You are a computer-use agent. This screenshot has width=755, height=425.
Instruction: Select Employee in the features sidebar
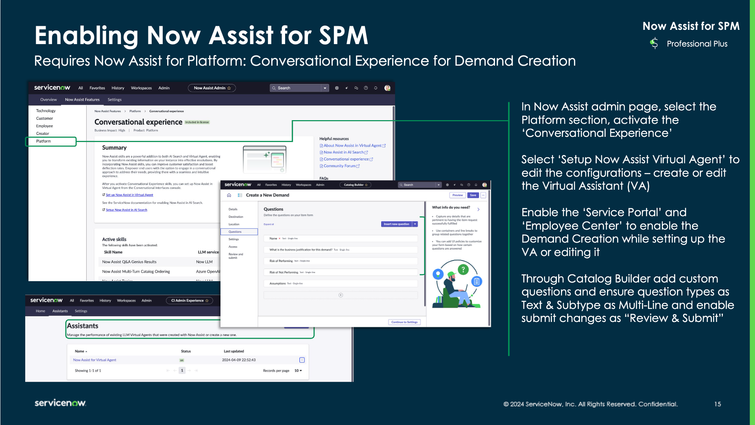tap(44, 126)
